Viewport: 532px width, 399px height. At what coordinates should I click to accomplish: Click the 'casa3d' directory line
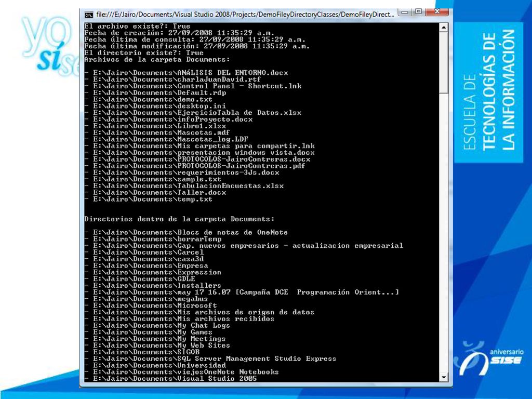pos(144,259)
